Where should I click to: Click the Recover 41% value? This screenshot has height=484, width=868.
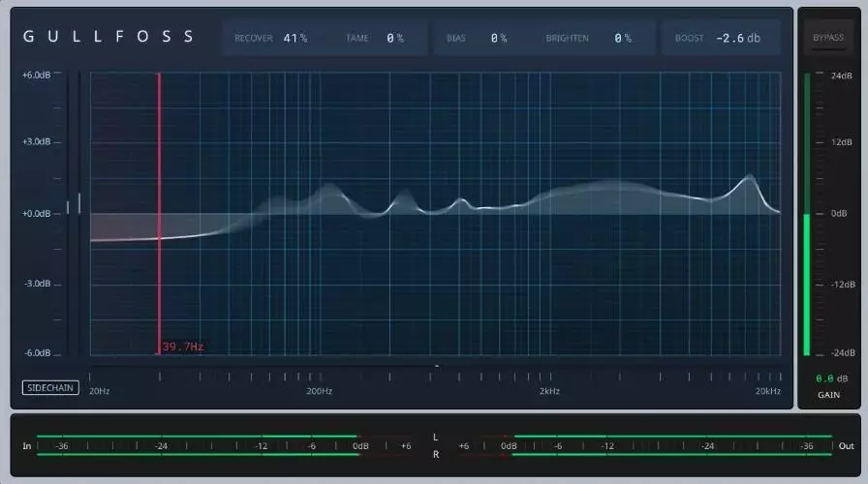click(x=295, y=38)
